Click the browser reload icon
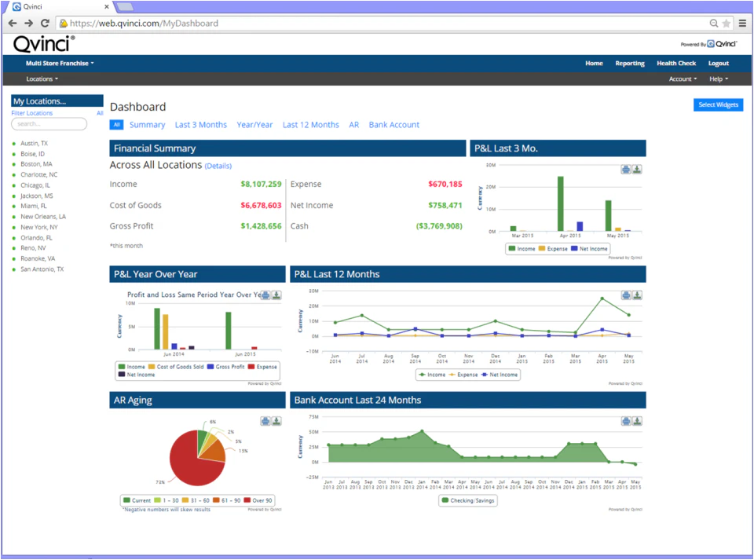754x560 pixels. (45, 24)
